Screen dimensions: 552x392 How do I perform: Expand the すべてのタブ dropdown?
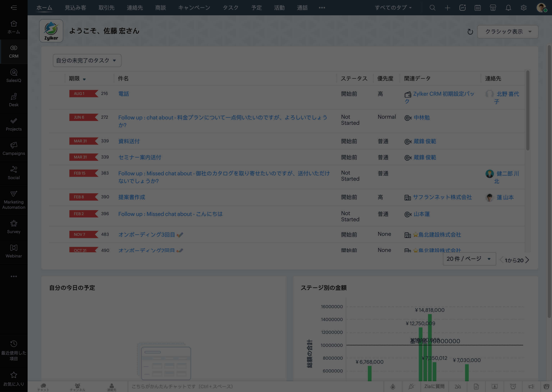pos(393,8)
